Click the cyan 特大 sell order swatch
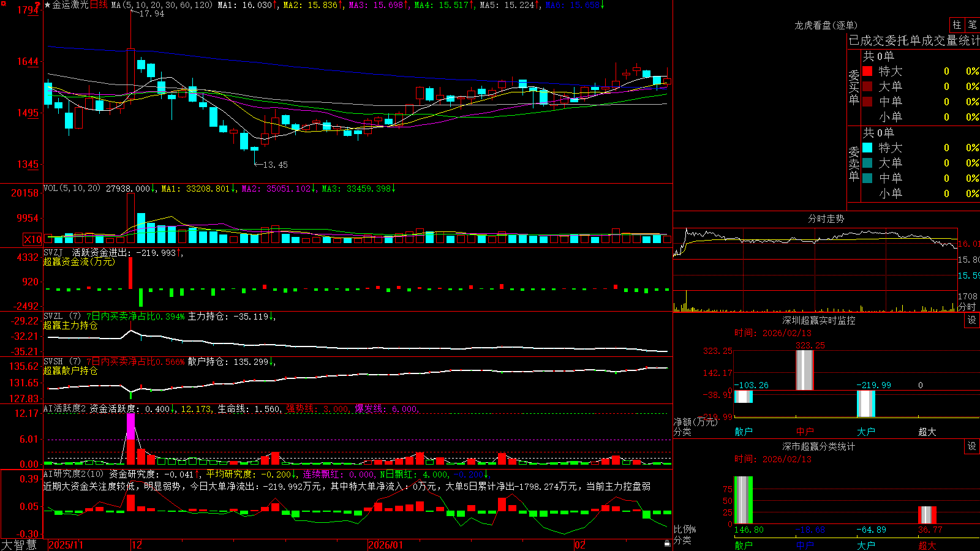Viewport: 980px width, 551px height. [x=867, y=148]
